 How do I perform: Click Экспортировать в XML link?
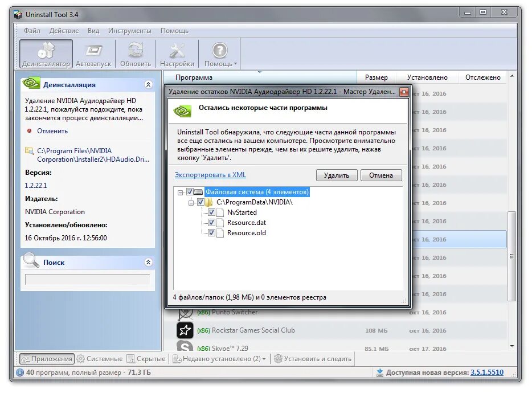pos(210,175)
